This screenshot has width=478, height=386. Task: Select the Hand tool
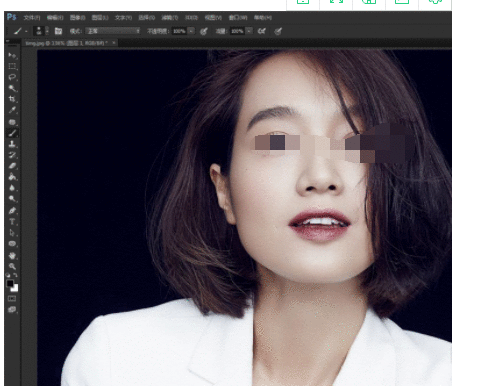click(12, 256)
